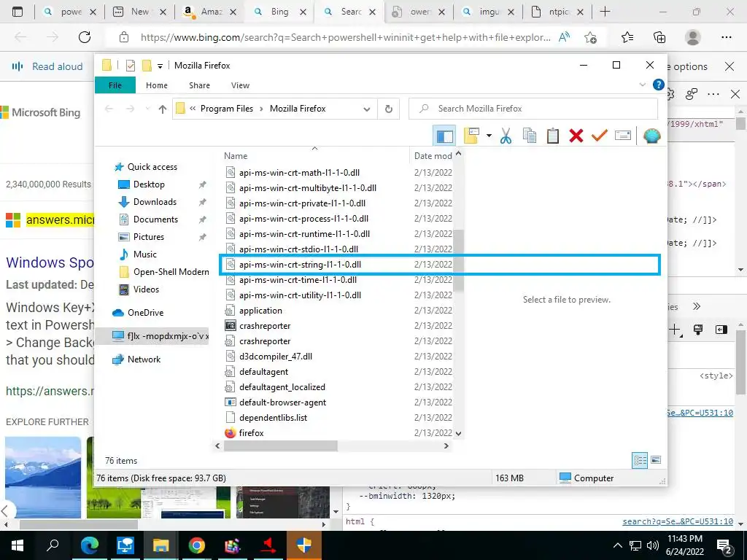
Task: Switch to Details view using status bar icon
Action: point(640,460)
